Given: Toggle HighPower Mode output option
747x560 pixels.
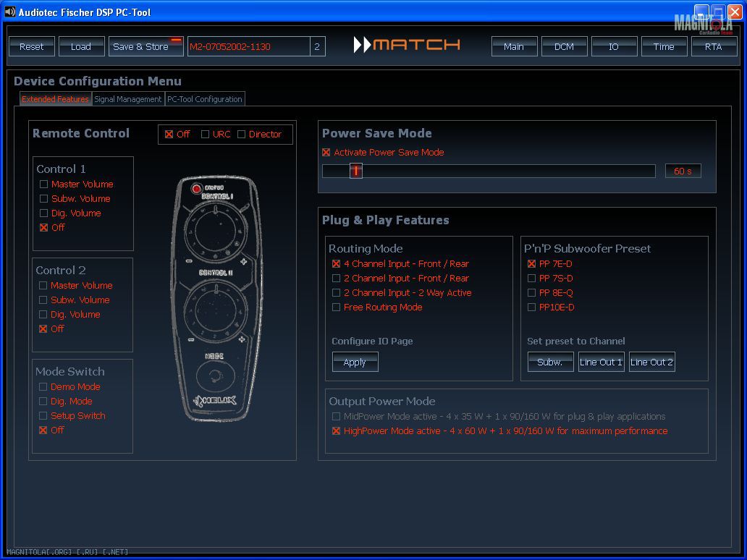Looking at the screenshot, I should tap(337, 431).
